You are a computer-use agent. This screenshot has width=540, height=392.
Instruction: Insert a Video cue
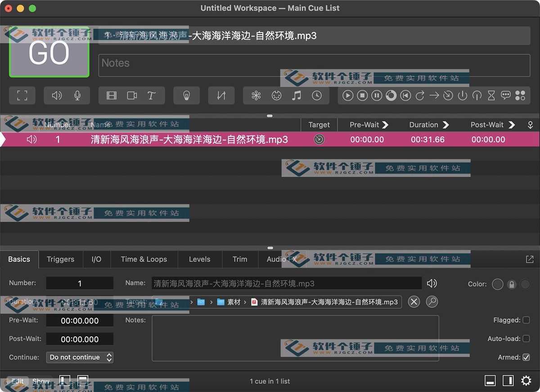111,95
